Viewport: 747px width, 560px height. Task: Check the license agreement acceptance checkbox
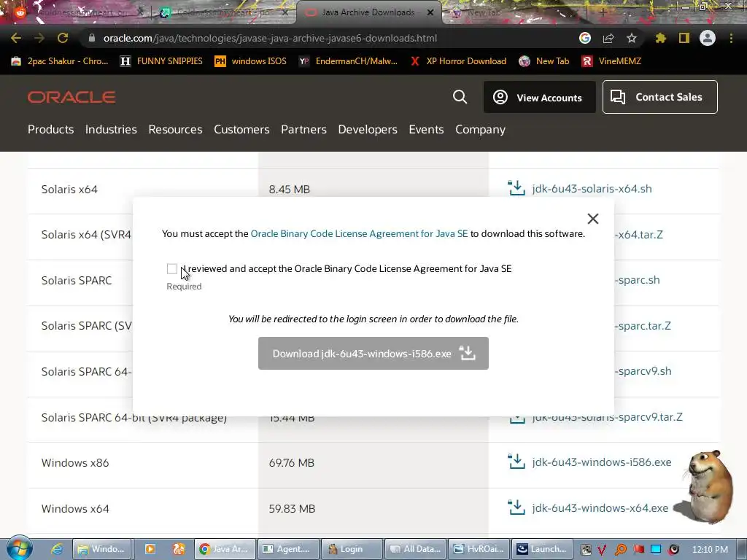(172, 269)
